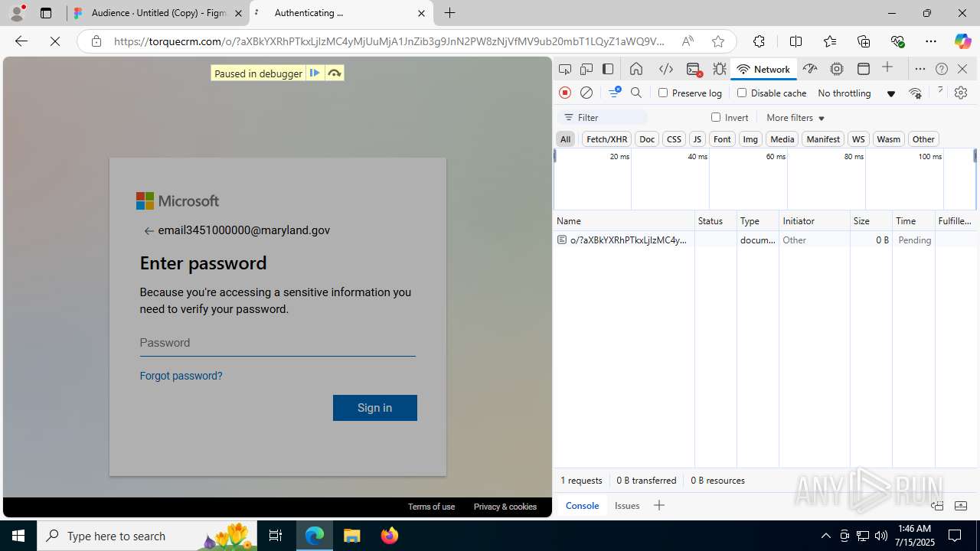980x551 pixels.
Task: Filter requests by Doc type
Action: click(647, 139)
